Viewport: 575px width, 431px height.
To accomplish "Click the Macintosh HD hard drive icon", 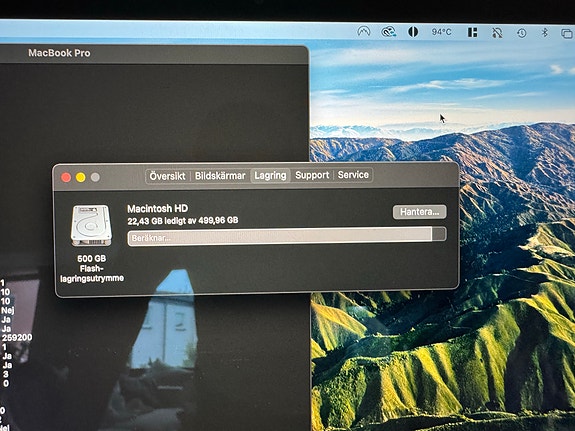I will click(x=91, y=226).
